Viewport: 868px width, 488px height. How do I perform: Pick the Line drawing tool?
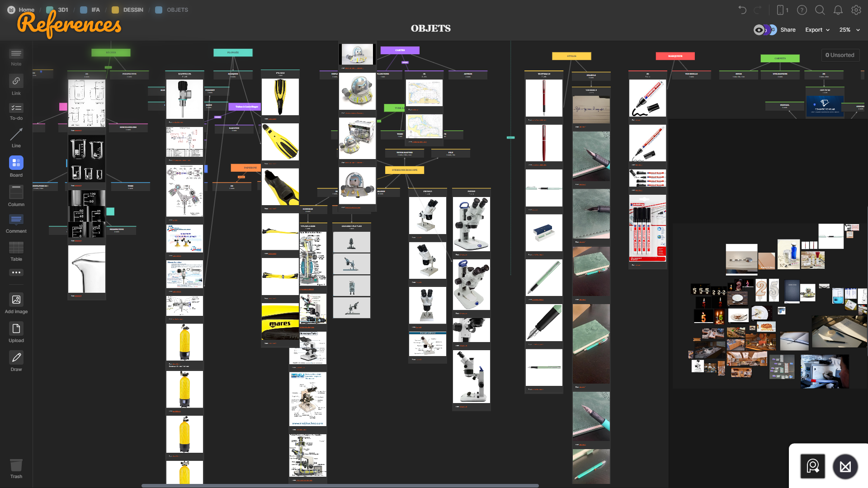click(x=16, y=135)
